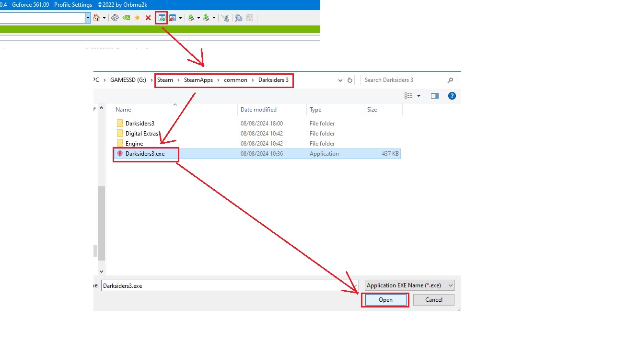Viewport: 640px width, 364px height.
Task: Click the Application type cell
Action: tap(324, 154)
